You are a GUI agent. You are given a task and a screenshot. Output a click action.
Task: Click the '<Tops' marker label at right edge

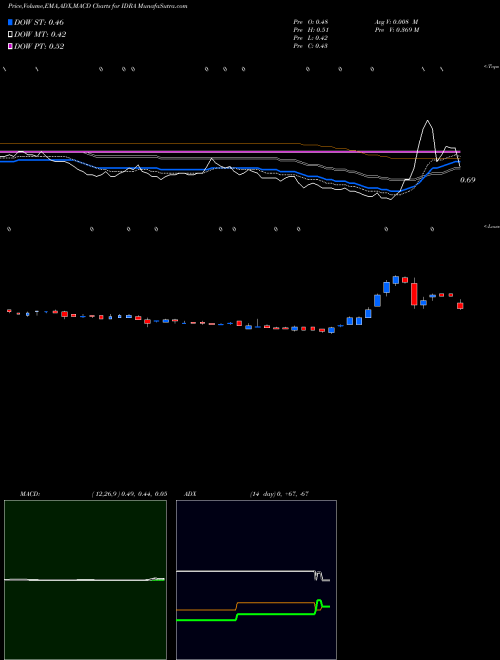pos(492,67)
